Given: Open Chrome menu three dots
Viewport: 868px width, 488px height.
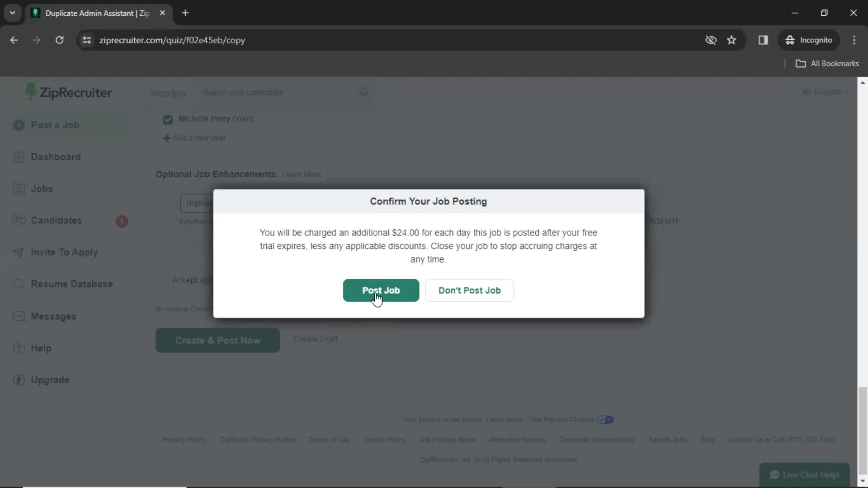Looking at the screenshot, I should 854,40.
